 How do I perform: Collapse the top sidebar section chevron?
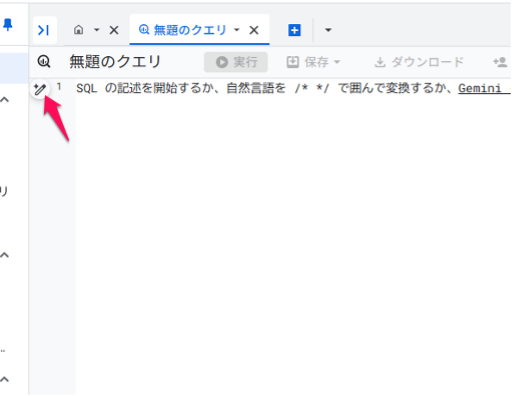coord(5,99)
